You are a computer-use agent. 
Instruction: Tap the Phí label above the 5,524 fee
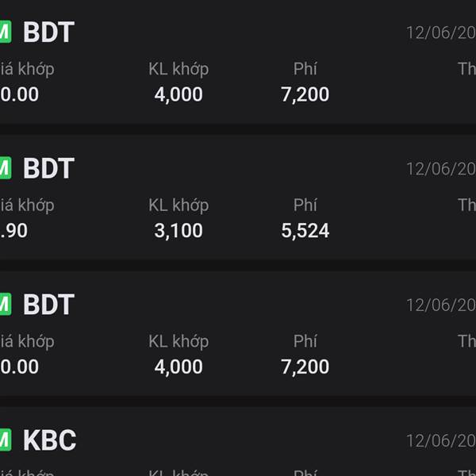(305, 205)
